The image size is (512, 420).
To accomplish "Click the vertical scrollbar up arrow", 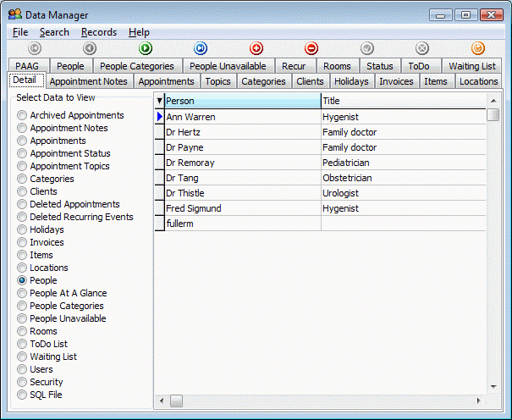I will [493, 101].
